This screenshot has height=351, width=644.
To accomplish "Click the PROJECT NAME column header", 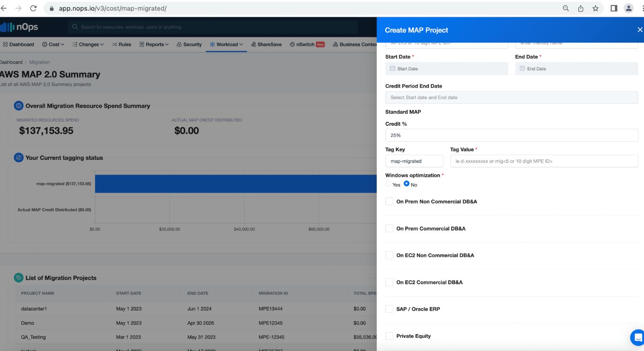I will pyautogui.click(x=38, y=294).
